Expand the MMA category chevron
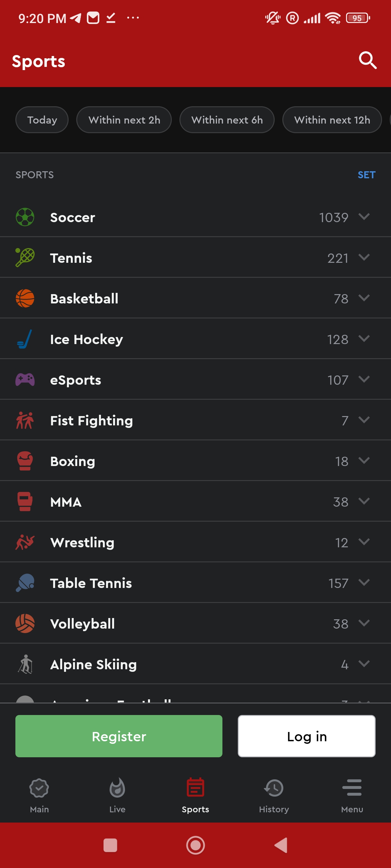Screen dimensions: 391x868 [x=364, y=501]
